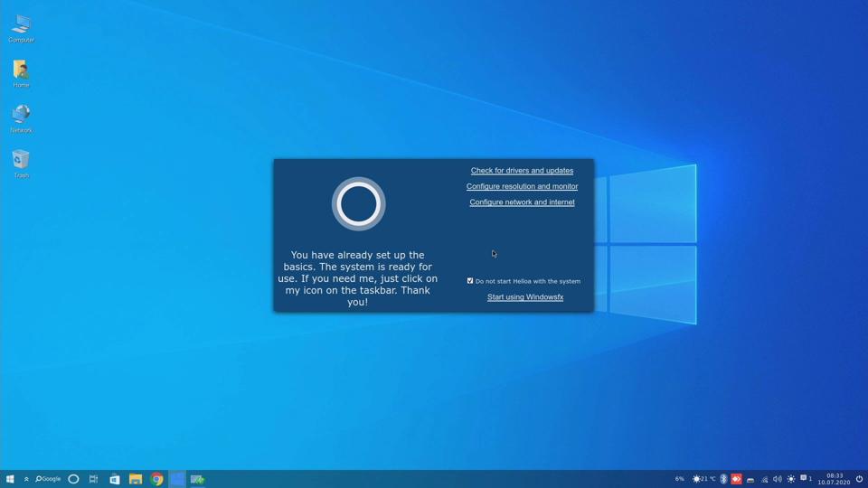Click the clock showing 08:33
868x488 pixels.
834,479
